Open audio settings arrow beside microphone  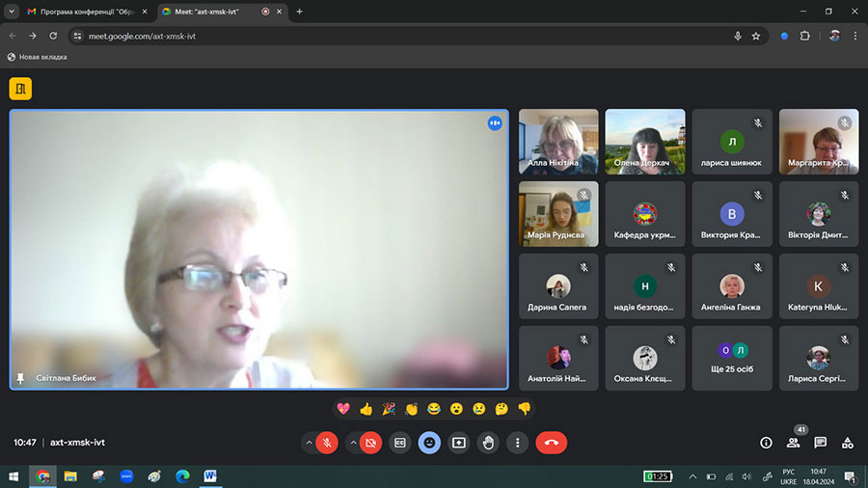point(309,443)
